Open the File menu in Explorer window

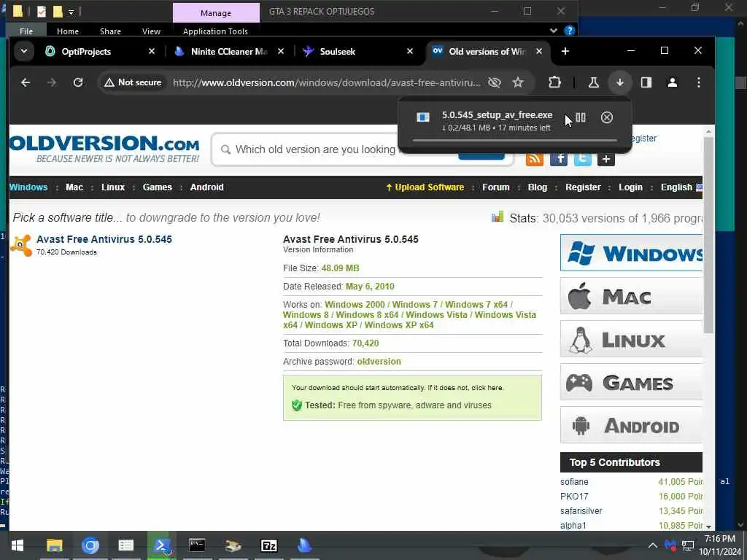[26, 31]
